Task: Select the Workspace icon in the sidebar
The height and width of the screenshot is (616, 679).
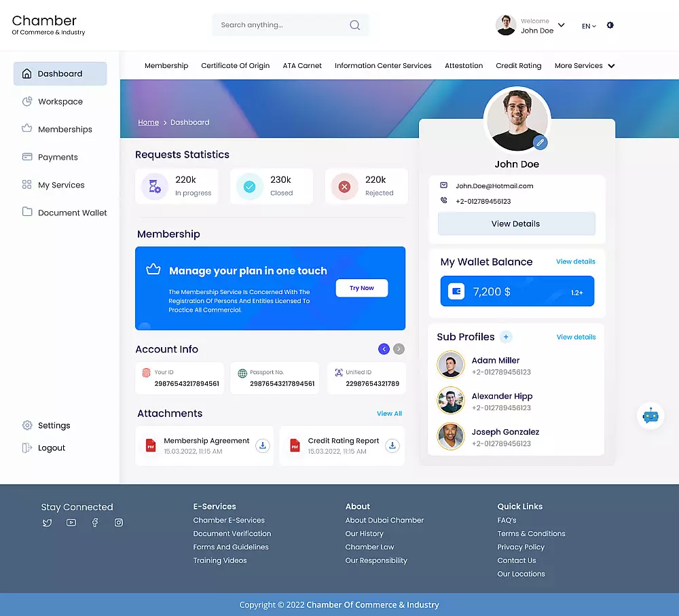Action: point(27,101)
